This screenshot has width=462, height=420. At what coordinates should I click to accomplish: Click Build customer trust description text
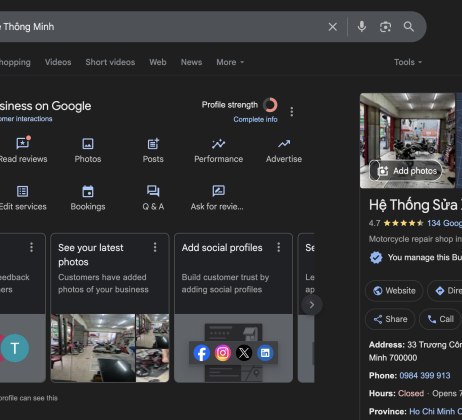pyautogui.click(x=225, y=283)
